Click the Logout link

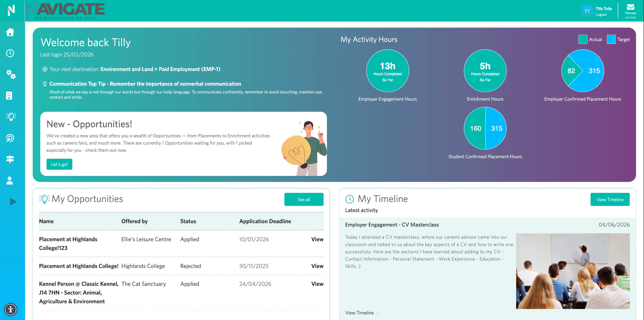[601, 15]
